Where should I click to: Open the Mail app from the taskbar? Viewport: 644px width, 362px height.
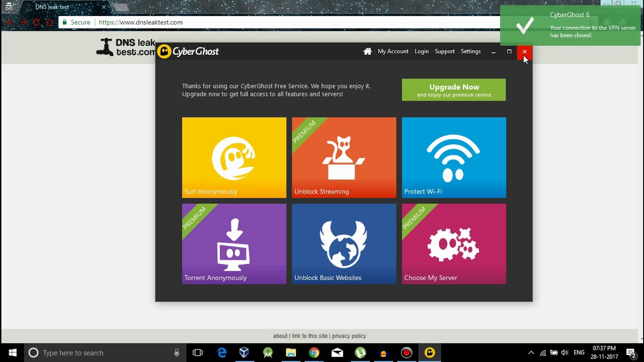click(337, 353)
